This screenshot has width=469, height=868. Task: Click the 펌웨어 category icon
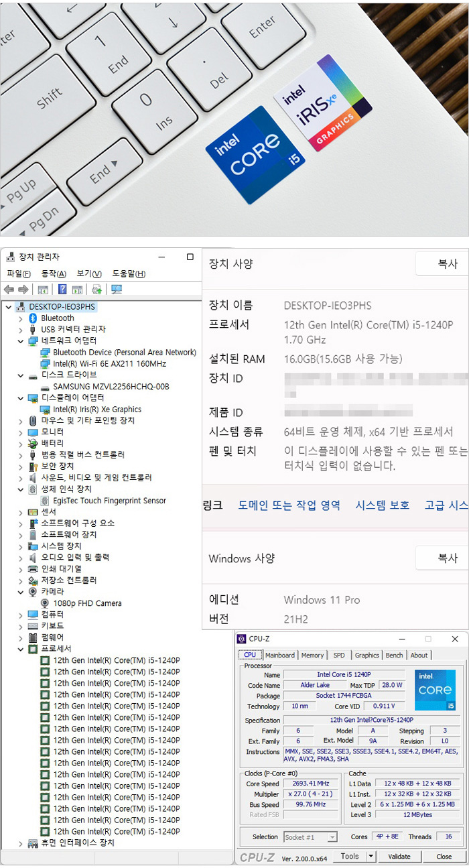pyautogui.click(x=33, y=637)
